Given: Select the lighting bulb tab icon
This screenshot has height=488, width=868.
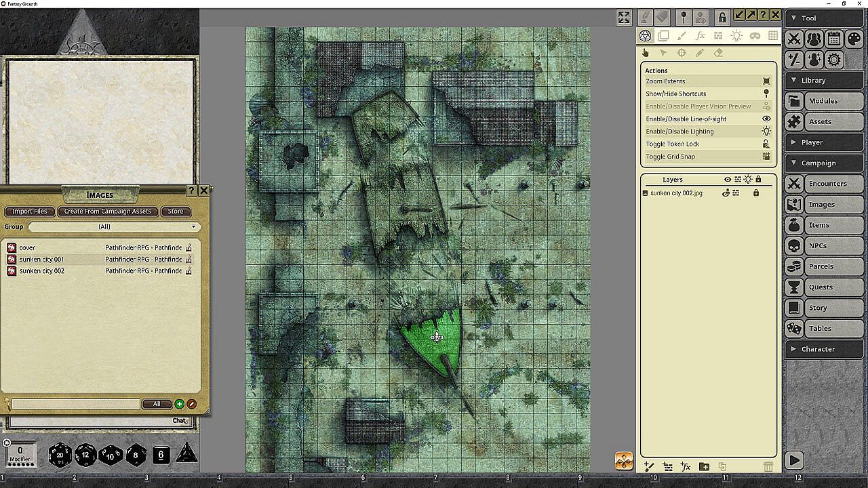Looking at the screenshot, I should (736, 36).
